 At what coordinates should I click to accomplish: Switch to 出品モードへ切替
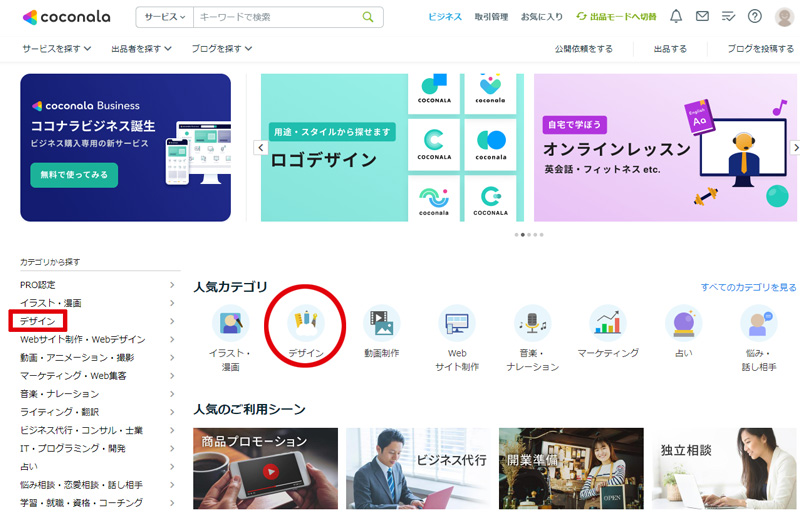[616, 17]
